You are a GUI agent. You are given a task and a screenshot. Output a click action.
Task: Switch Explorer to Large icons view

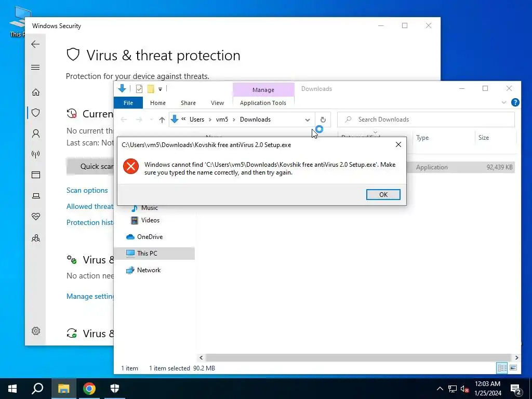point(513,368)
